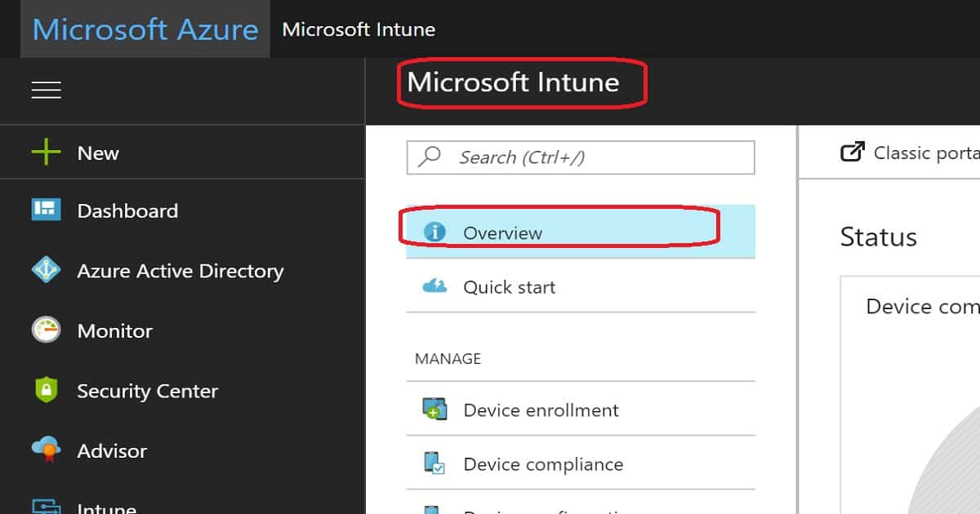Image resolution: width=980 pixels, height=514 pixels.
Task: Select the Microsoft Intune blade title
Action: tap(513, 82)
